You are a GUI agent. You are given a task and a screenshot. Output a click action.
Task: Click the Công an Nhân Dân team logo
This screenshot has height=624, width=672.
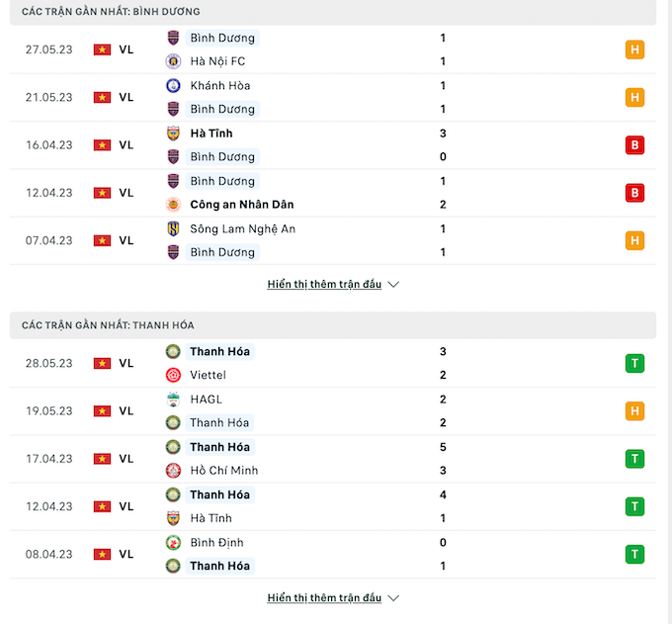tap(174, 205)
